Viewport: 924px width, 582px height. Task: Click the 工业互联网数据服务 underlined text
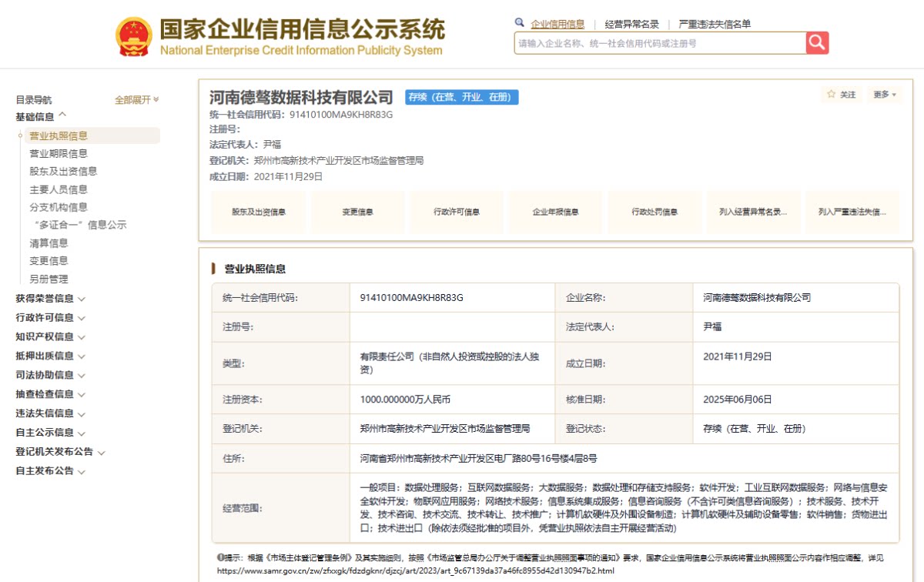[x=784, y=487]
